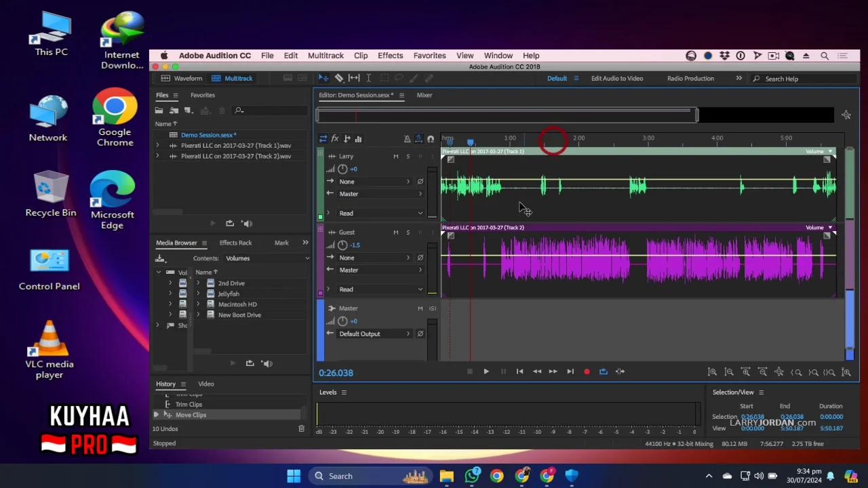Open the Inputs/Outputs view in the editor
The image size is (868, 488).
tap(323, 139)
